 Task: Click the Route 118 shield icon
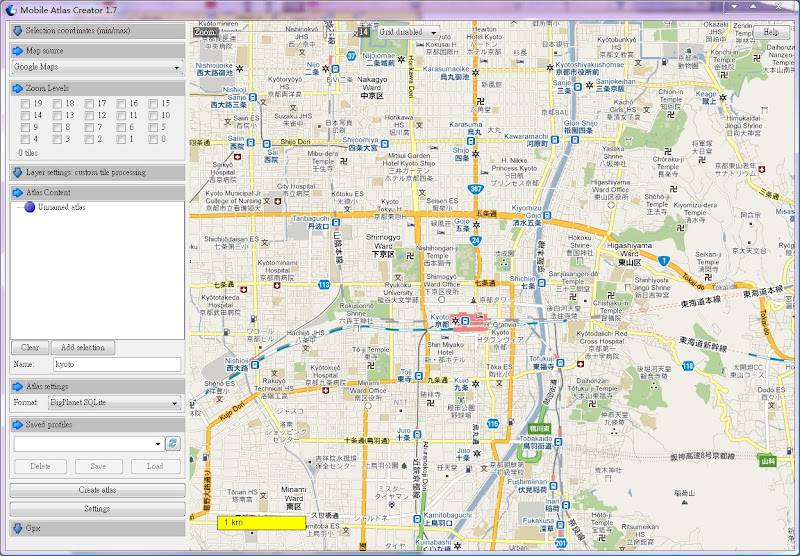click(688, 366)
